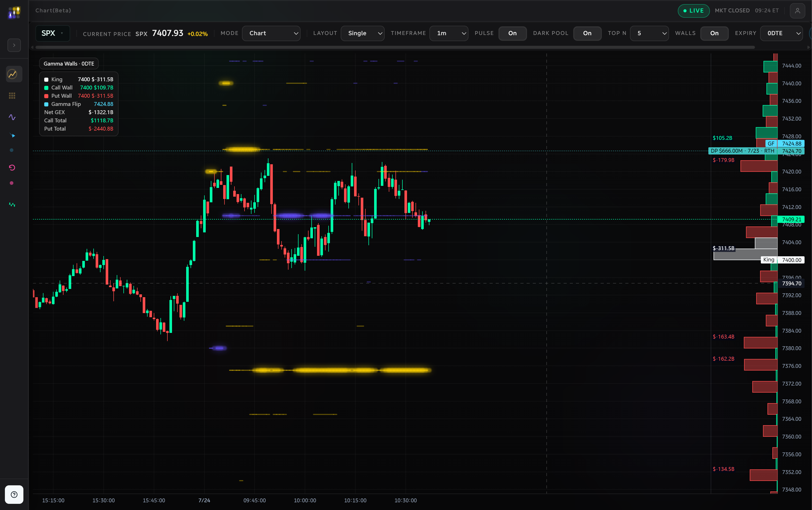Open the Top N dropdown showing 5
The height and width of the screenshot is (510, 812).
649,33
